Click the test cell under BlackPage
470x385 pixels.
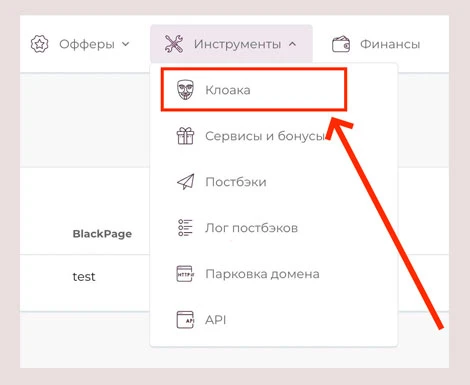tap(84, 277)
